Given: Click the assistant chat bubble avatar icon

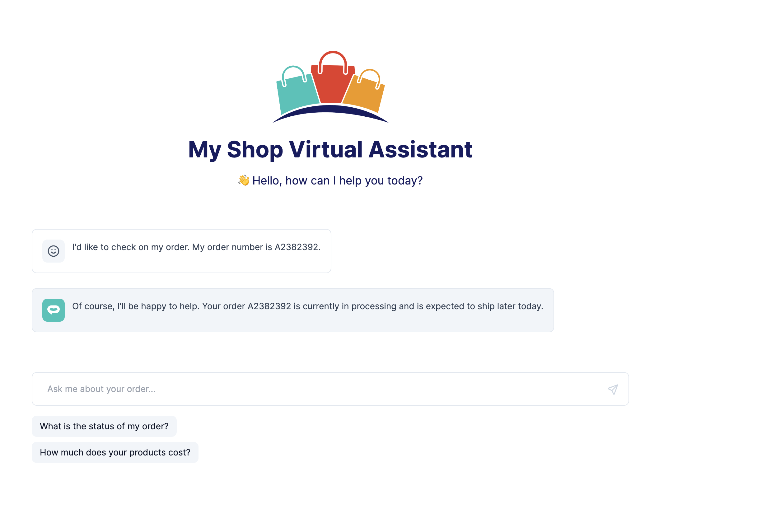Looking at the screenshot, I should point(53,310).
